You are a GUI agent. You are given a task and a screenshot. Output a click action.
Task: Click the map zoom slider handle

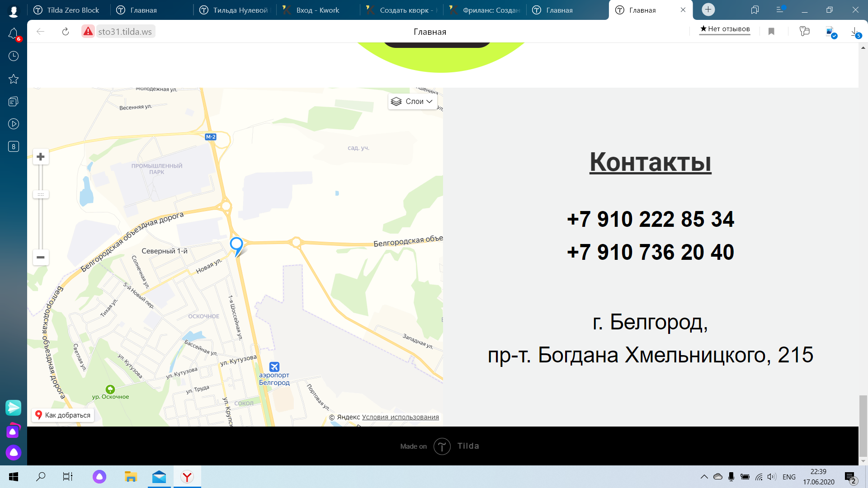click(x=41, y=194)
